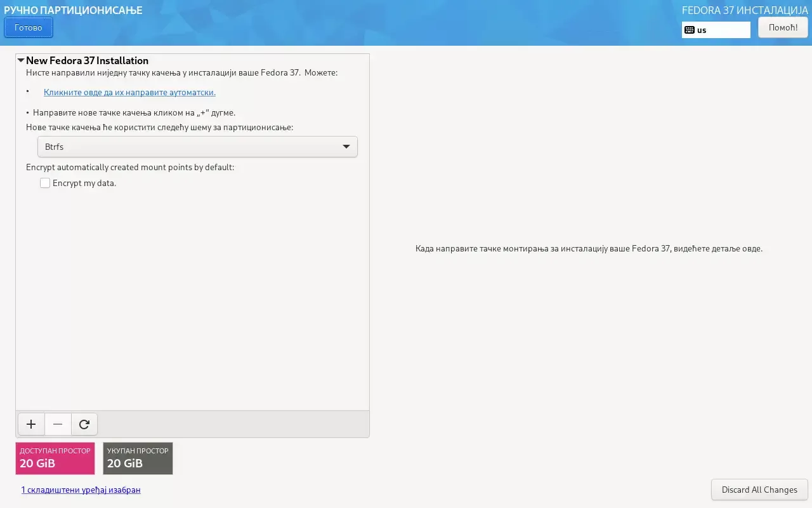The height and width of the screenshot is (508, 812).
Task: Click the pink ДОСТУПАН ПРОСТОР 20 GiB box
Action: point(55,458)
